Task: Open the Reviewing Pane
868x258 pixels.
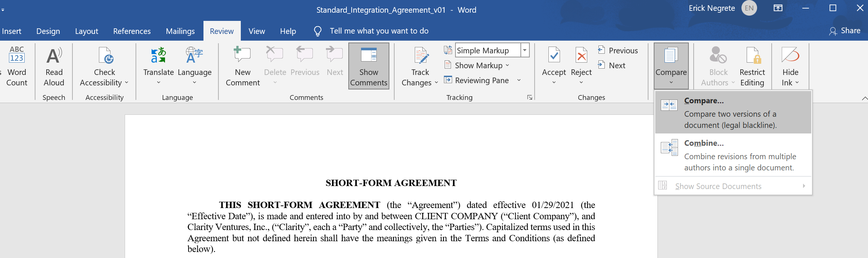Action: 477,80
